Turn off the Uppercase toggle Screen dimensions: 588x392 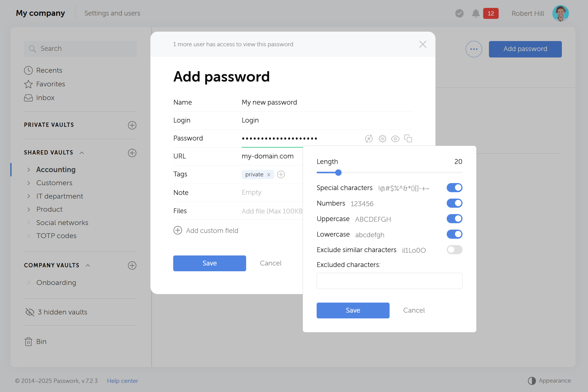tap(454, 218)
